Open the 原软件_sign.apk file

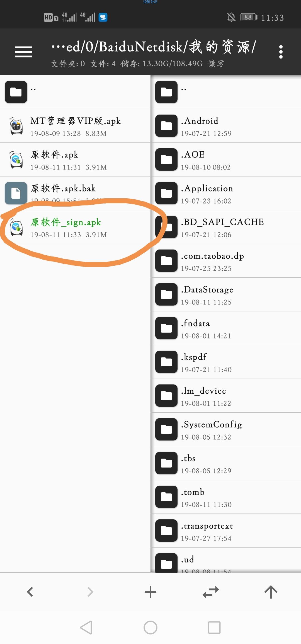[x=75, y=227]
